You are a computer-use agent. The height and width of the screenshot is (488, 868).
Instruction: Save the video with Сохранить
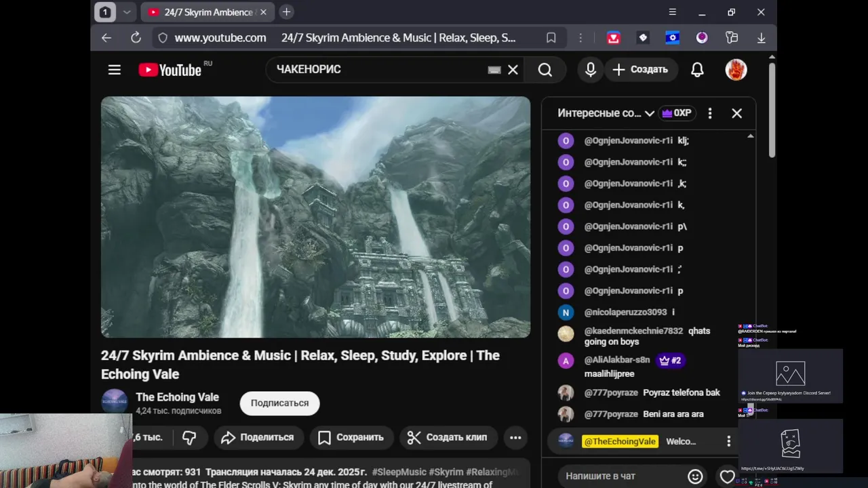351,438
